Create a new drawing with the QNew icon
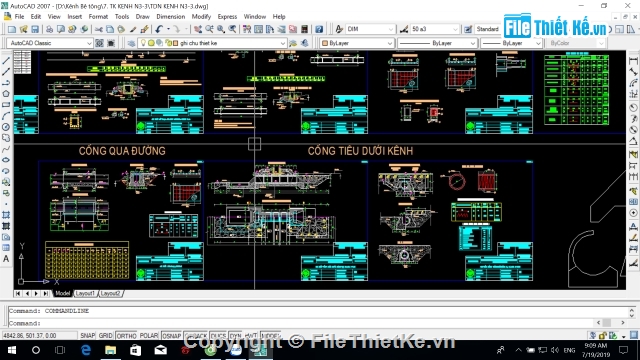The height and width of the screenshot is (360, 640). pos(12,29)
